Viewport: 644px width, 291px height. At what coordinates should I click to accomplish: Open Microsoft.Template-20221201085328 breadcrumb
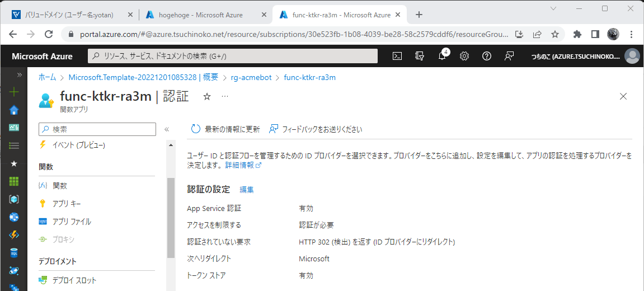coord(143,77)
